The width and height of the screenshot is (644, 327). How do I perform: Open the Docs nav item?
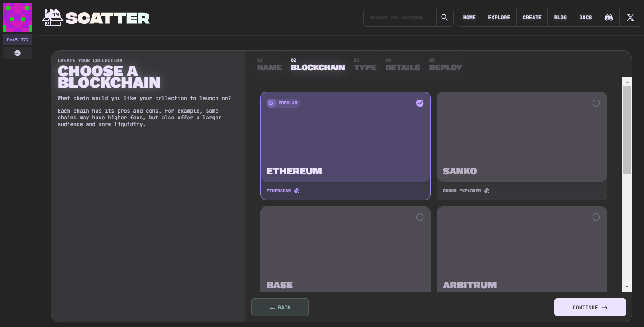click(585, 18)
